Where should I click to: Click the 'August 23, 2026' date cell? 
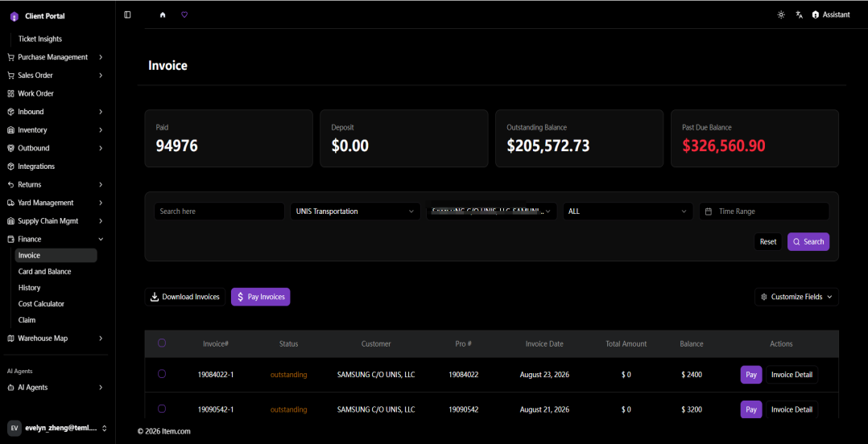(544, 374)
